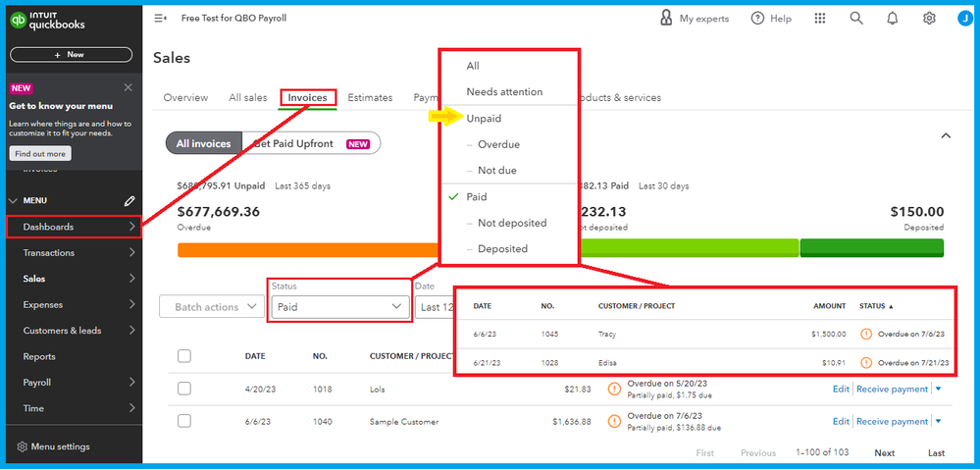980x470 pixels.
Task: Select the table header select-all checkbox
Action: pos(183,355)
